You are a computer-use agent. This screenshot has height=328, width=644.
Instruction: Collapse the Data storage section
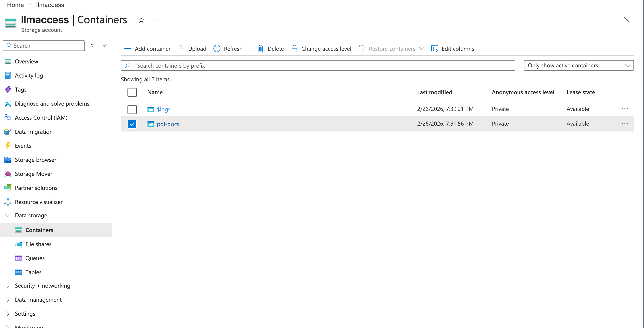click(x=8, y=215)
